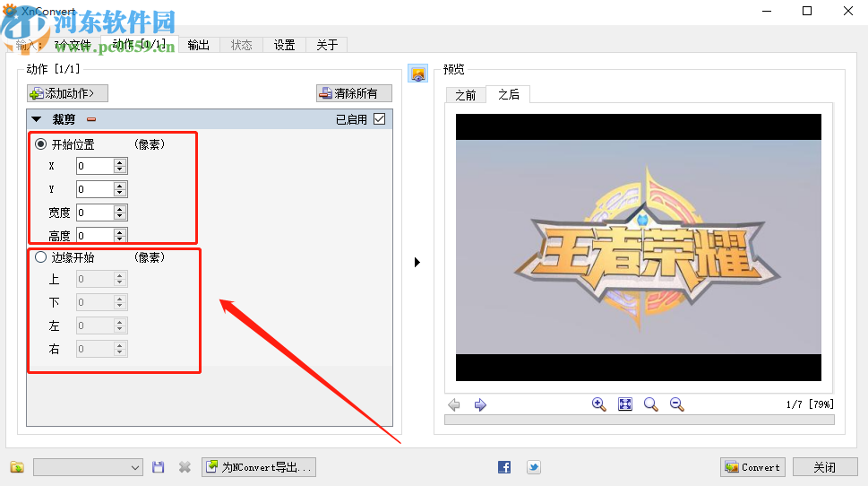The width and height of the screenshot is (868, 486).
Task: Click the Convert button
Action: click(x=752, y=467)
